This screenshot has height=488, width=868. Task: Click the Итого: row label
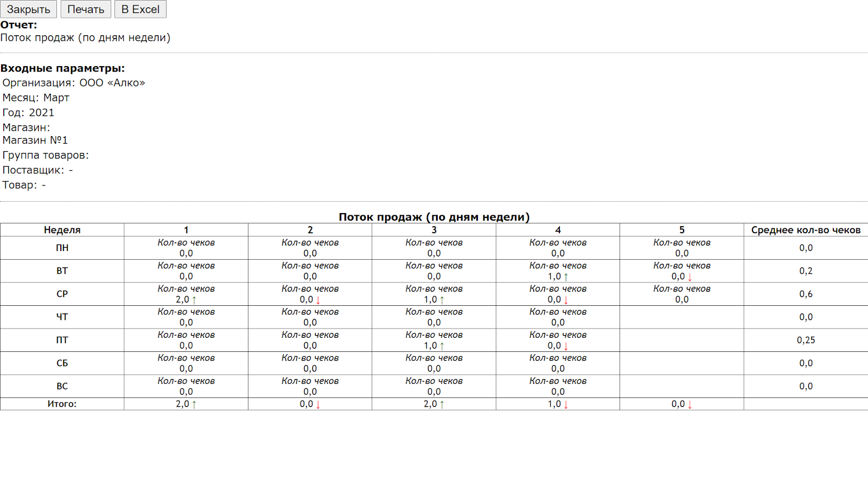[x=62, y=404]
